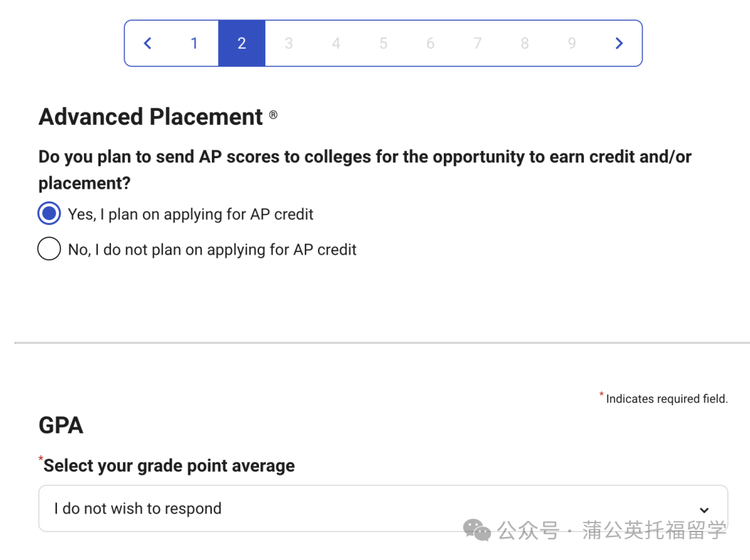The height and width of the screenshot is (560, 750).
Task: Navigate to page 5 in pagination
Action: 383,44
